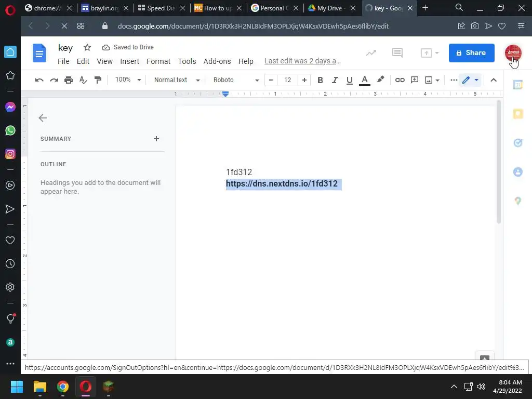Open comment history speech bubble icon
532x399 pixels.
397,53
